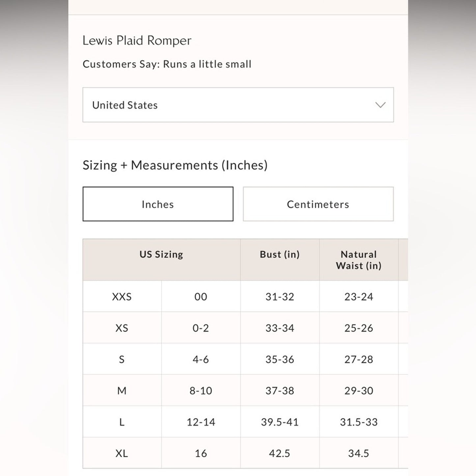Select the S size row label

[x=122, y=359]
